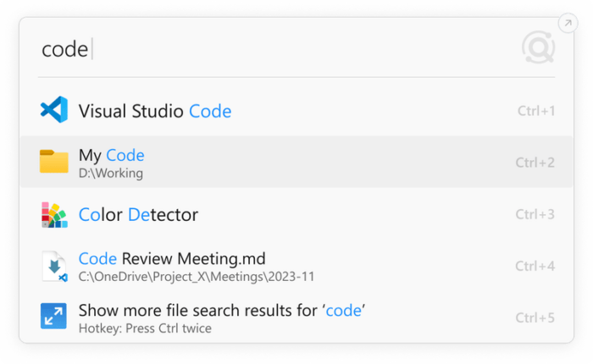Click the Ctrl+2 shortcut label
593x364 pixels.
(535, 163)
